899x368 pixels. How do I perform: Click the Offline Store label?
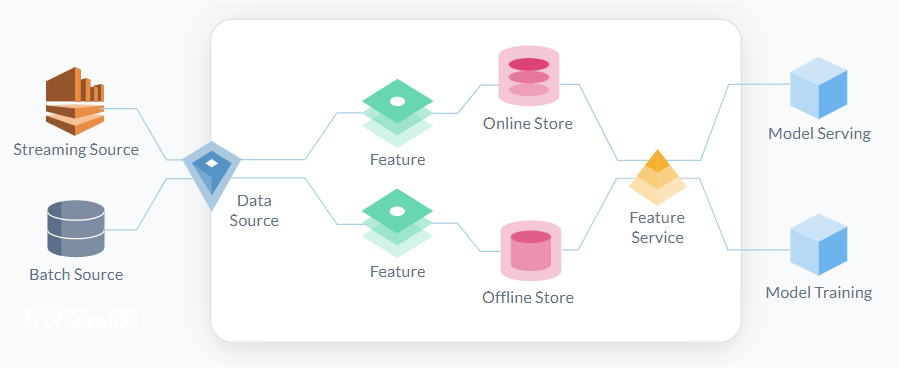click(528, 297)
